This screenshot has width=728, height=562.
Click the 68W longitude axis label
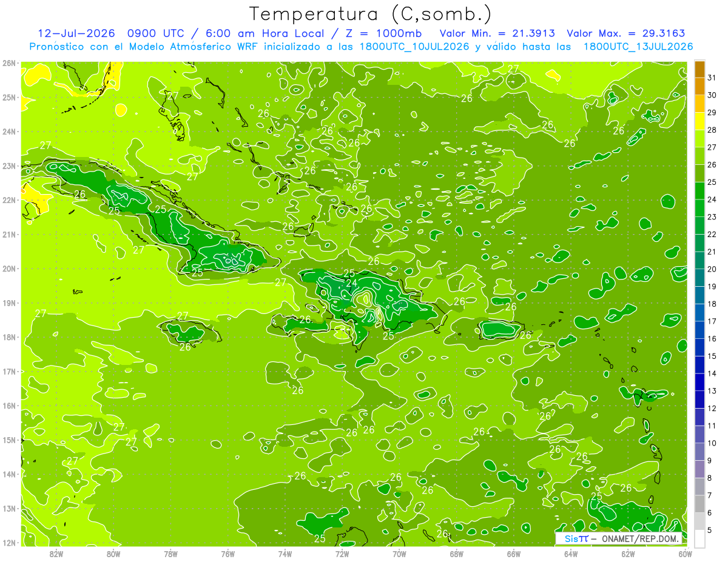pyautogui.click(x=456, y=554)
